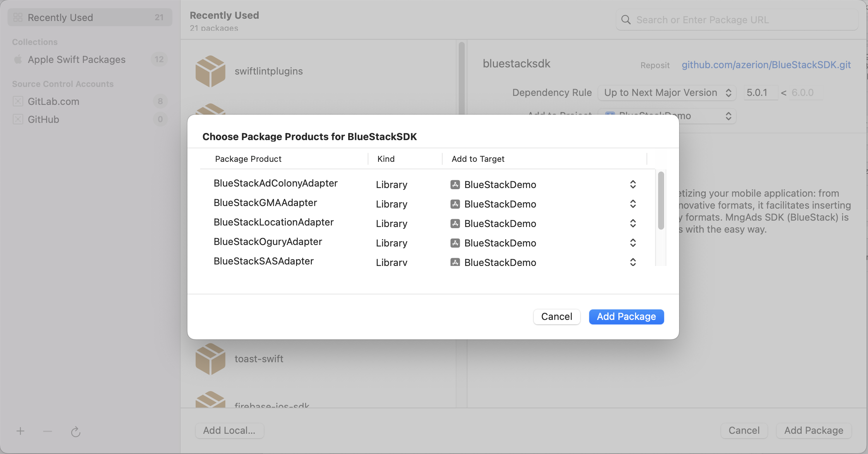This screenshot has height=454, width=868.
Task: Open target dropdown for BlueStackGMAAdapter
Action: click(x=633, y=204)
